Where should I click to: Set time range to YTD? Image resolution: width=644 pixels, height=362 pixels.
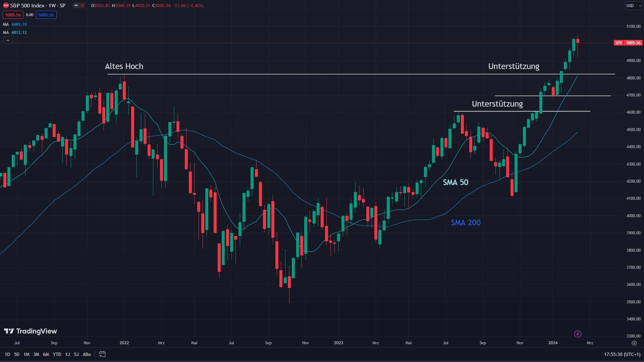[57, 354]
